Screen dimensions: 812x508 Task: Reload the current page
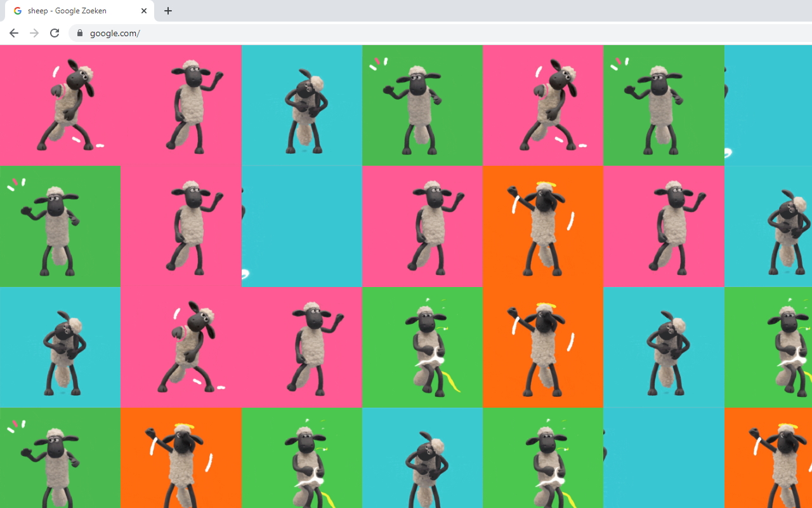55,33
